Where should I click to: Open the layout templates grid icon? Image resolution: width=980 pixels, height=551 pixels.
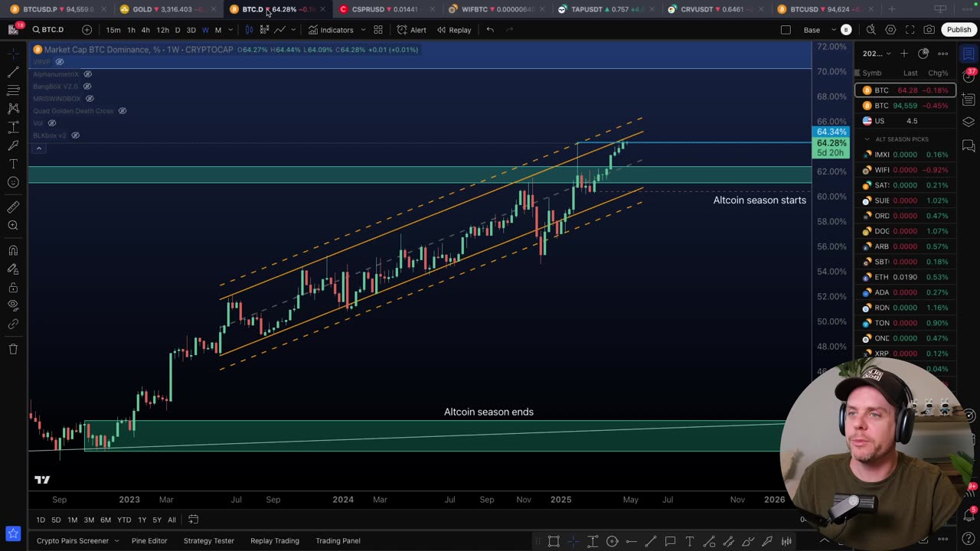coord(378,30)
